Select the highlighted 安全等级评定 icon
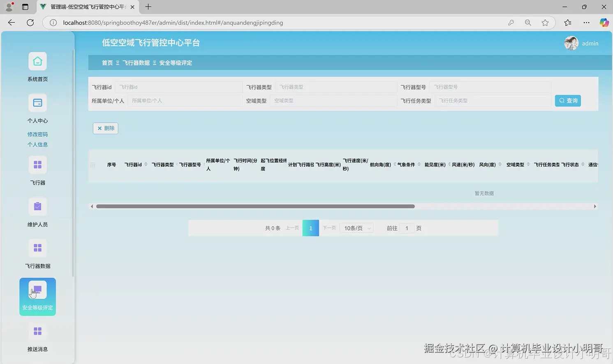The image size is (613, 364). (x=37, y=289)
